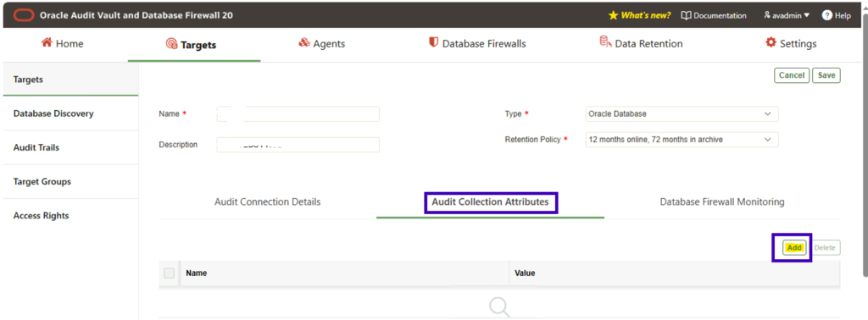Click the magnifier icon under the table
The height and width of the screenshot is (320, 868).
click(x=499, y=306)
